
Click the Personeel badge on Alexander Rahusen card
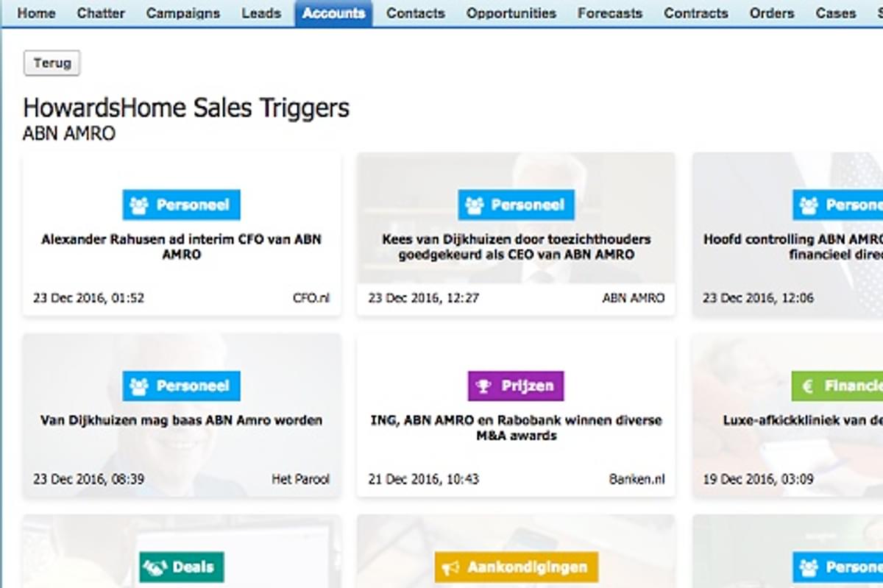pyautogui.click(x=181, y=205)
